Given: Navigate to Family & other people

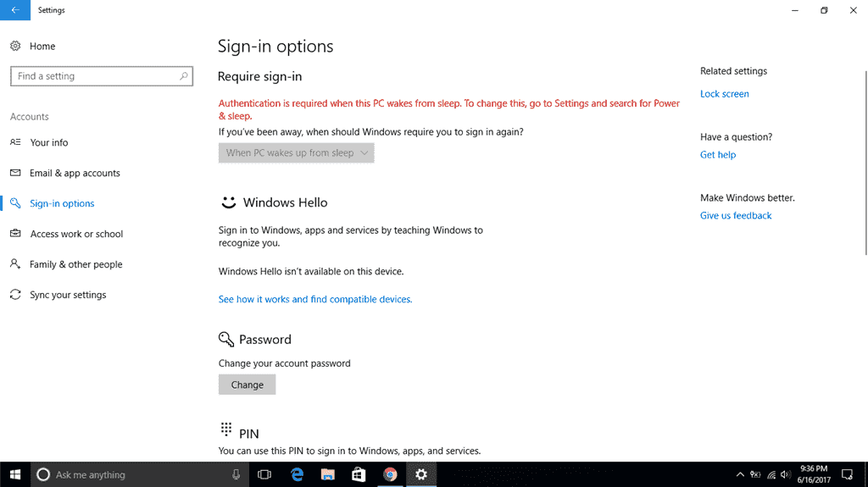Looking at the screenshot, I should (x=75, y=264).
